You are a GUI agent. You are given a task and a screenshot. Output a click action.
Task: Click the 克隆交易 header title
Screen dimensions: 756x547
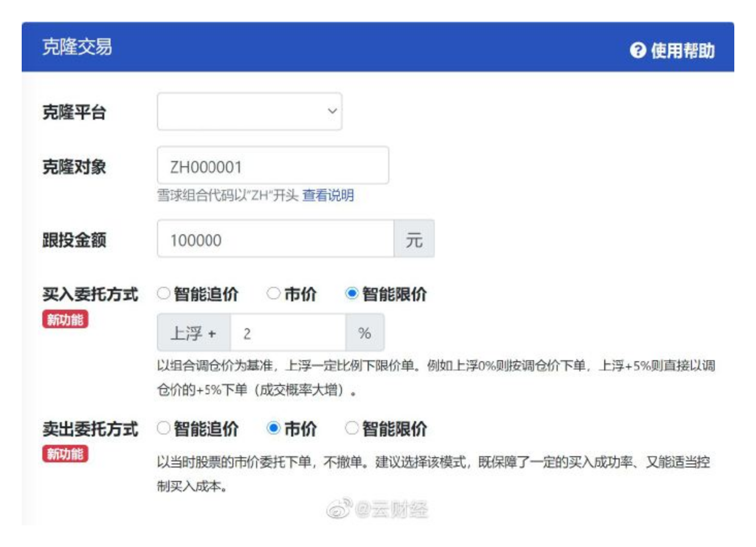pos(77,47)
